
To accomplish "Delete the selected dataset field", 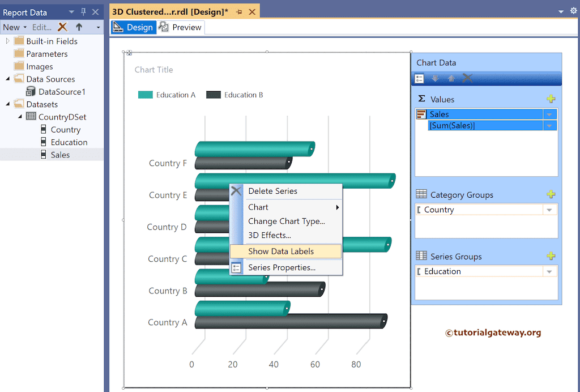I will [x=63, y=27].
